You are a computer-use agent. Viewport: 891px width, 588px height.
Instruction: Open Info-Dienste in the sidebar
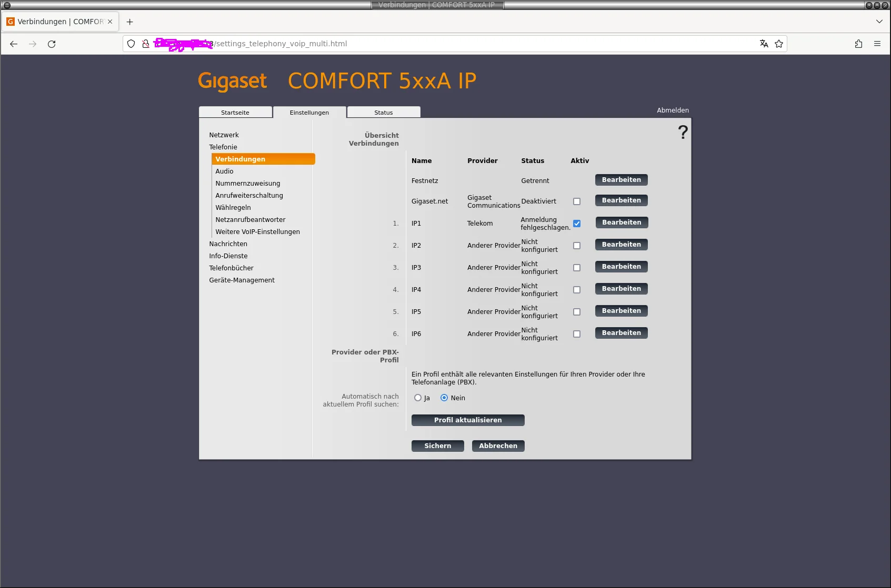pyautogui.click(x=228, y=256)
